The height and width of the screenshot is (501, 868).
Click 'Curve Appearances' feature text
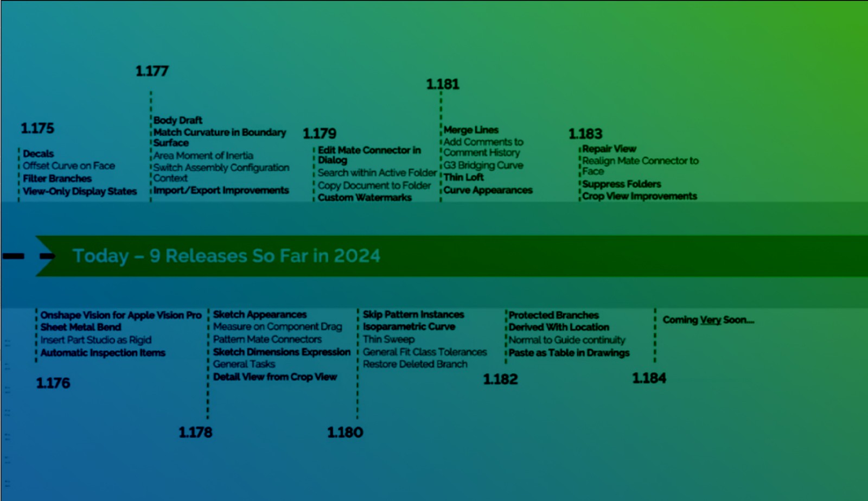[488, 190]
